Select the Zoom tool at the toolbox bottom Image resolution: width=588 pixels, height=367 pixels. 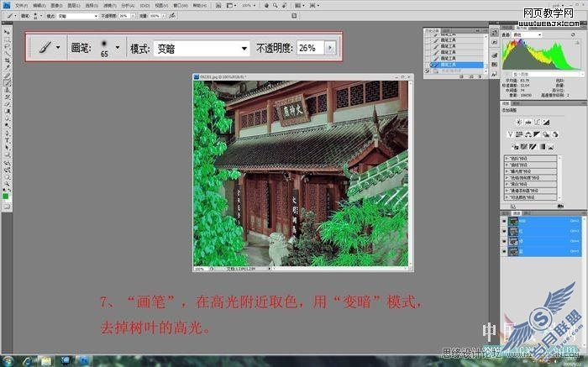[7, 184]
